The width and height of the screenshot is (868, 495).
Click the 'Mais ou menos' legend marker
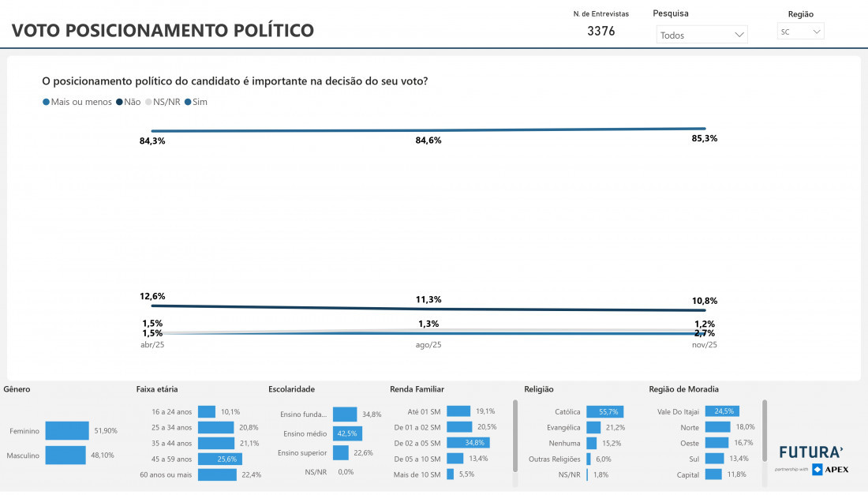click(47, 102)
